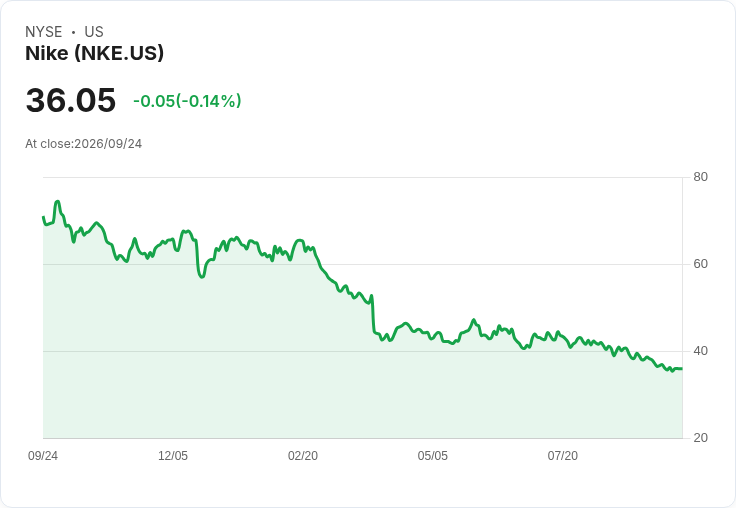Click the 09/24 x-axis date label
736x508 pixels.
coord(43,455)
